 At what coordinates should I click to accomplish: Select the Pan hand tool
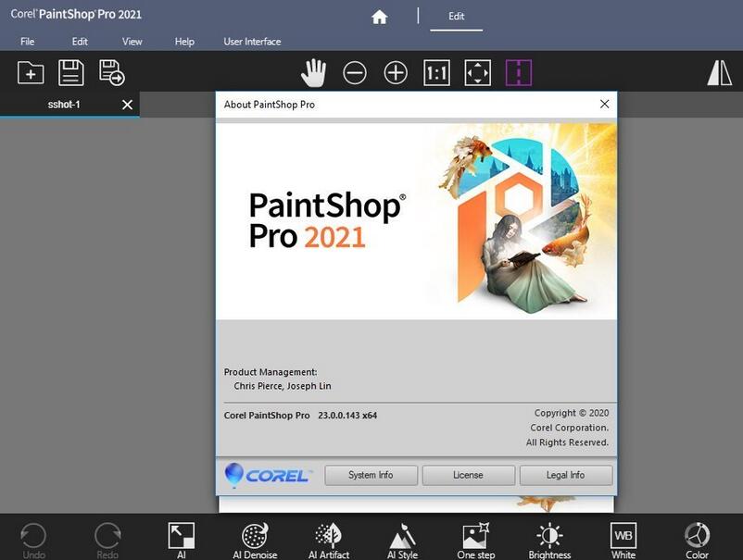pyautogui.click(x=314, y=73)
